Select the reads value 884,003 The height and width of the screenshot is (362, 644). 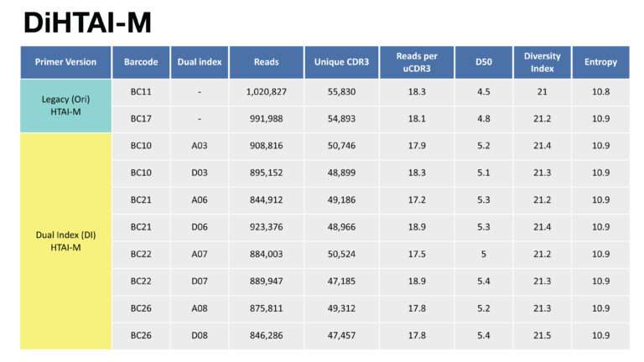(266, 255)
